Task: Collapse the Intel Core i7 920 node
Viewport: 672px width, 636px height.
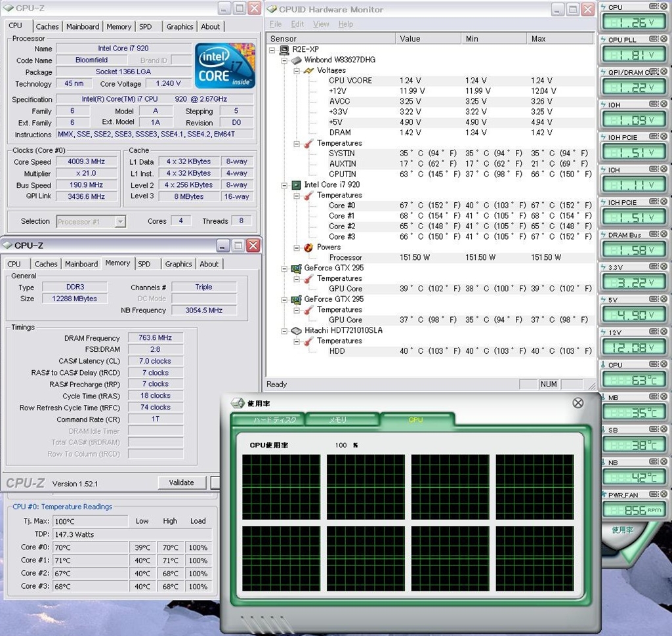Action: click(284, 185)
